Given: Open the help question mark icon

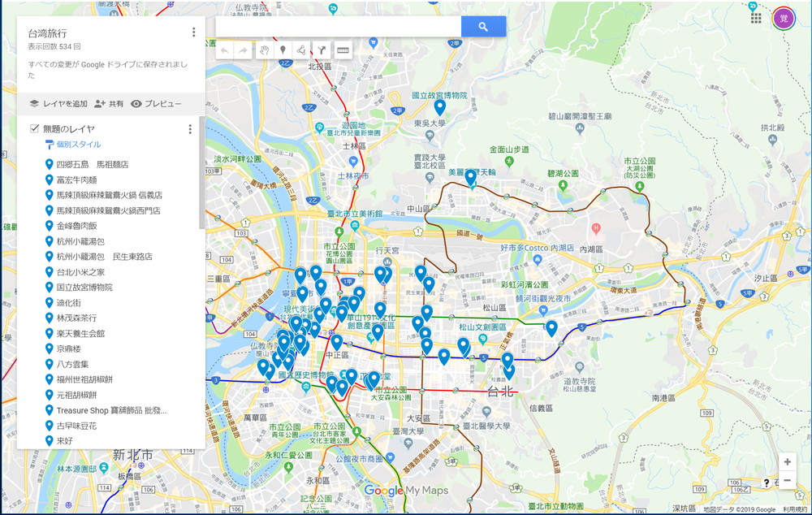Looking at the screenshot, I should (767, 483).
